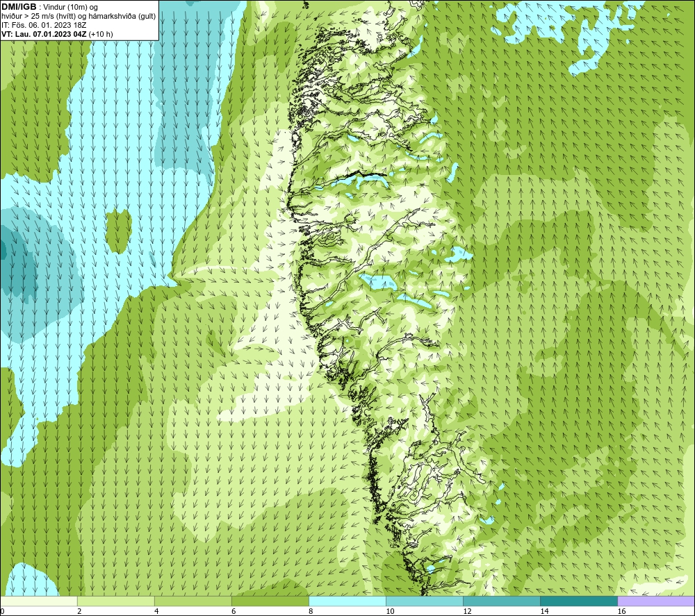Click the purple swatch above 16 m/s
695x616 pixels.
656,601
